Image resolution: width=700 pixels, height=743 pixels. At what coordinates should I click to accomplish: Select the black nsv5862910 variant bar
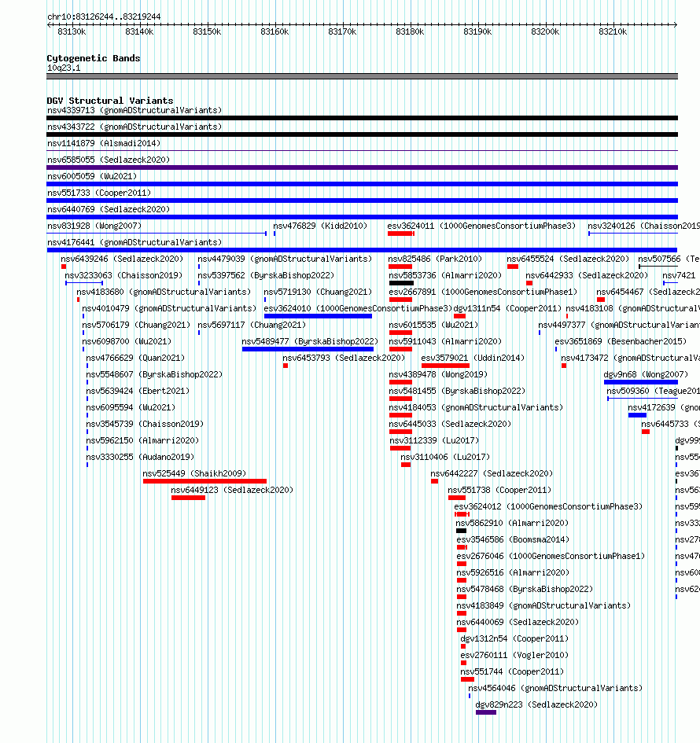click(461, 531)
